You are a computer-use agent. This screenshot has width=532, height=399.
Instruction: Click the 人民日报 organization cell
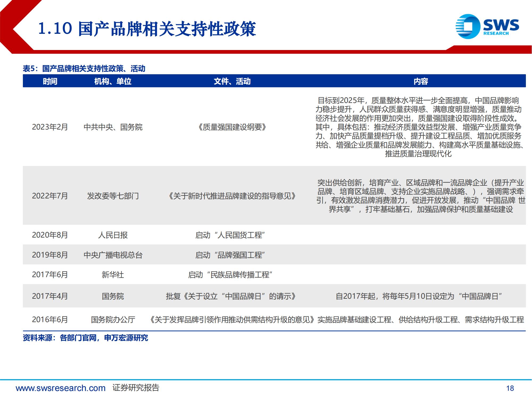113,235
